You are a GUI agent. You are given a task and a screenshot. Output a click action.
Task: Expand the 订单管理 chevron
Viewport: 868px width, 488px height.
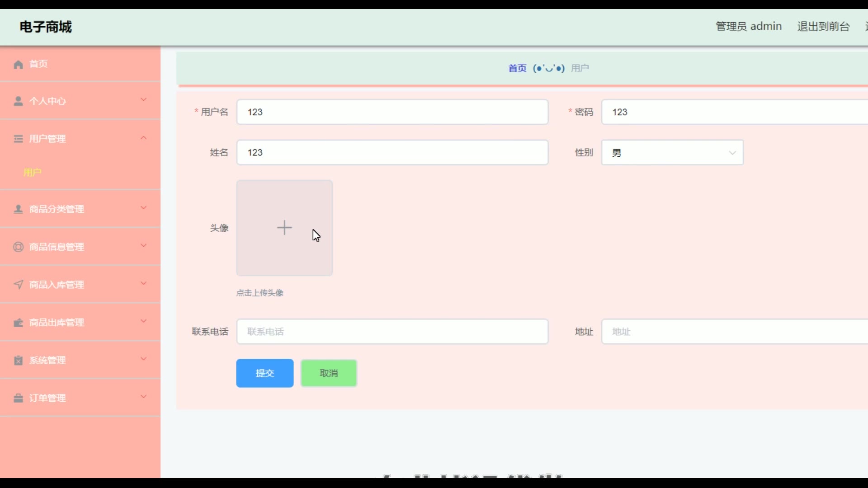click(x=143, y=397)
